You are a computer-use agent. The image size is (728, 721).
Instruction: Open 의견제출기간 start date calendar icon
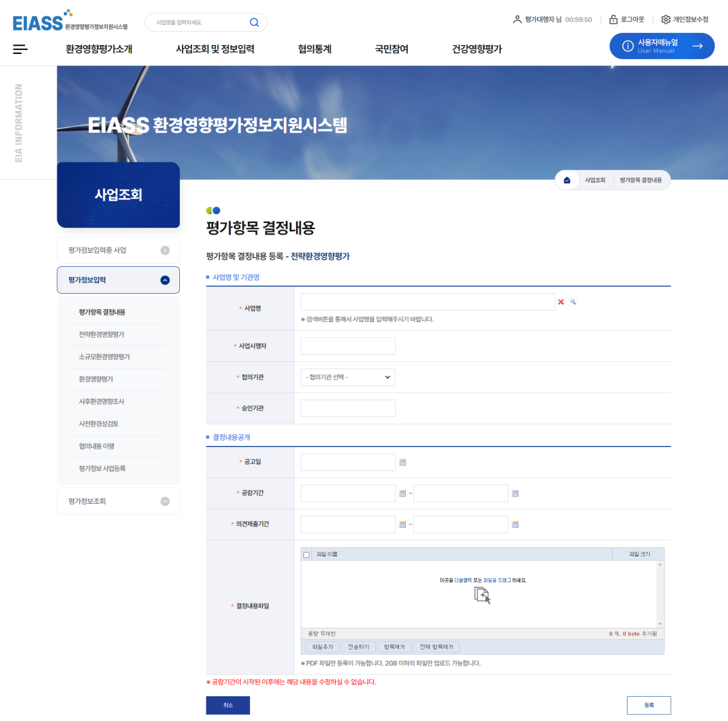(403, 524)
